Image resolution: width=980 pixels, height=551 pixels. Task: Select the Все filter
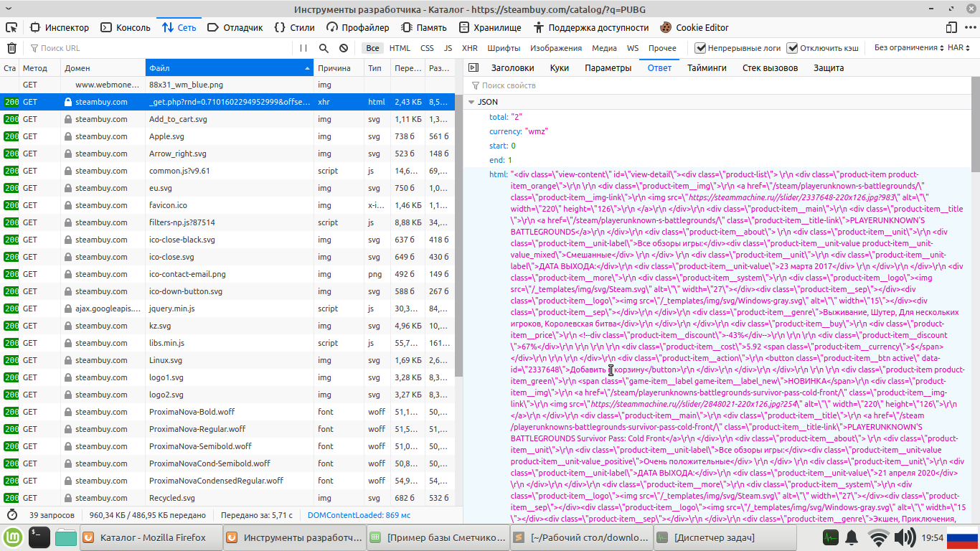click(x=372, y=48)
